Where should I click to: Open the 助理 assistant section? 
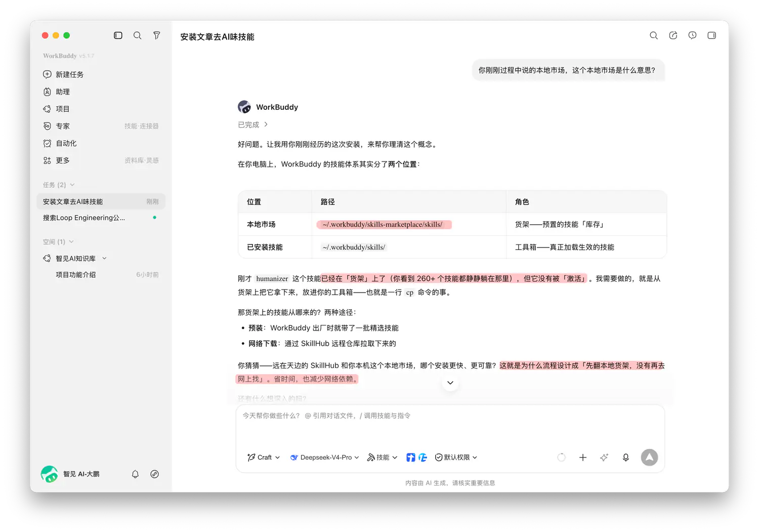56,92
